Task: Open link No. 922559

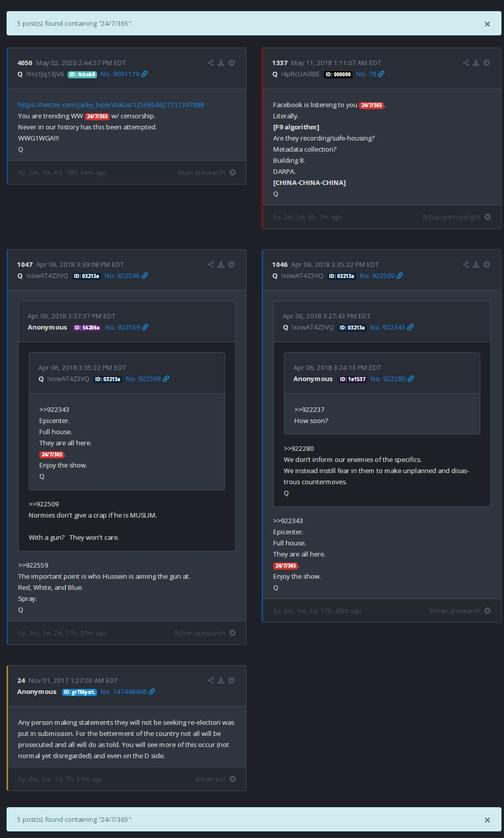Action: pos(127,327)
